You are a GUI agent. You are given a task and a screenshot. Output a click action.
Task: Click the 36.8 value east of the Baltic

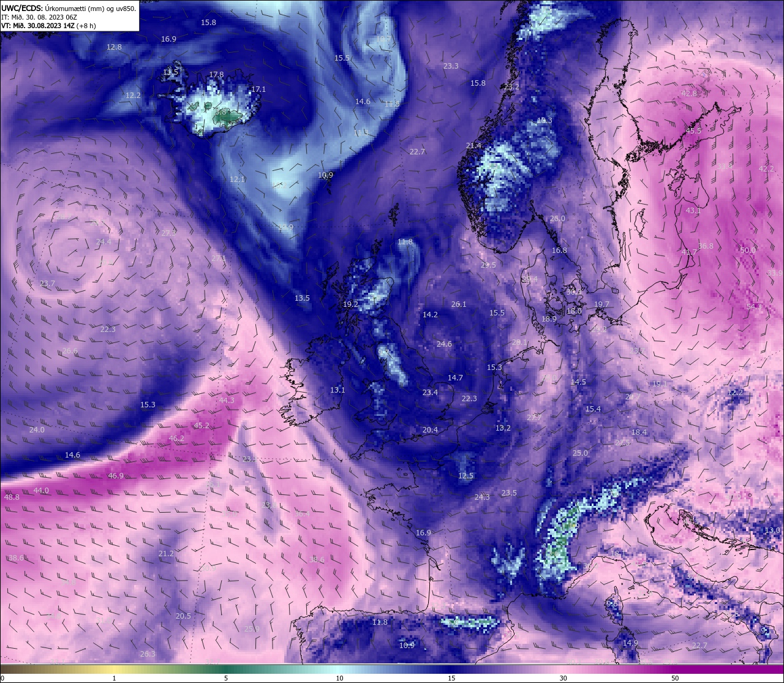click(x=706, y=246)
